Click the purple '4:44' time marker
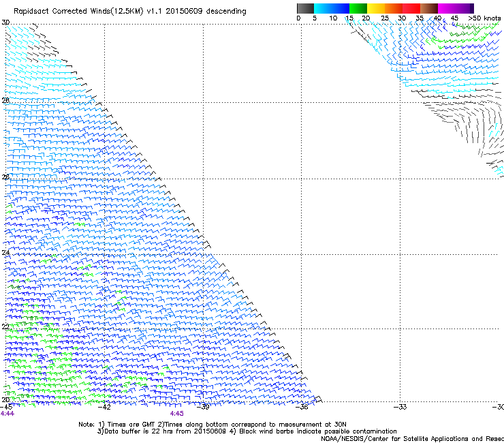This screenshot has width=504, height=443. tap(7, 414)
